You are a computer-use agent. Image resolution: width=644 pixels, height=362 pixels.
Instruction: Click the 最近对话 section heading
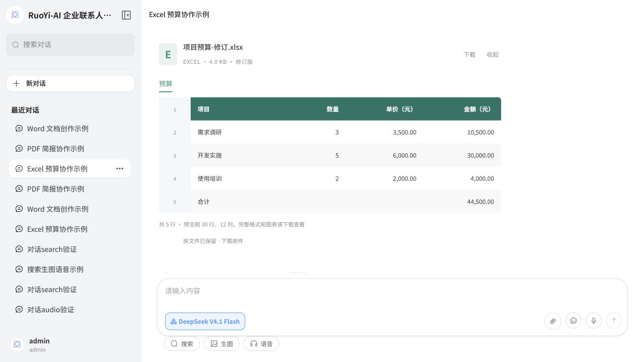pos(25,110)
